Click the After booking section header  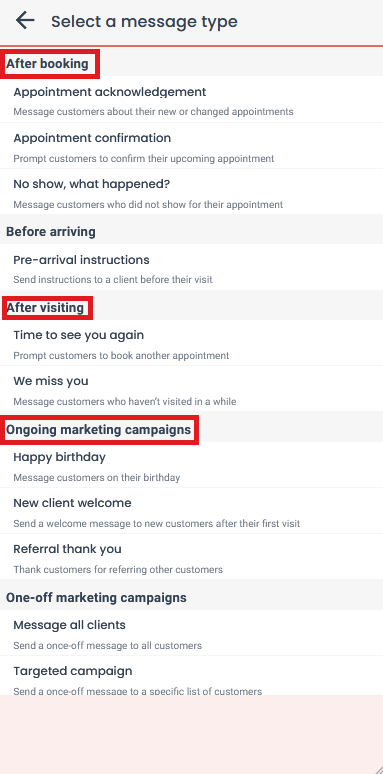[x=47, y=64]
